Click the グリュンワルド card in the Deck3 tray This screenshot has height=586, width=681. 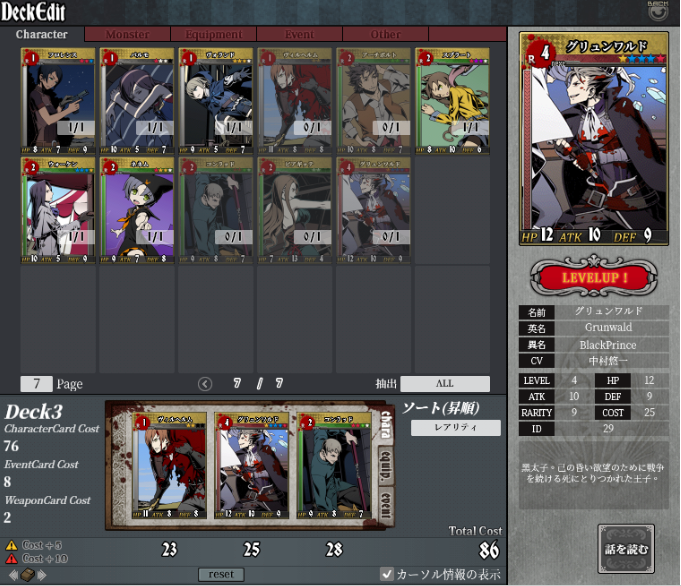[x=252, y=466]
